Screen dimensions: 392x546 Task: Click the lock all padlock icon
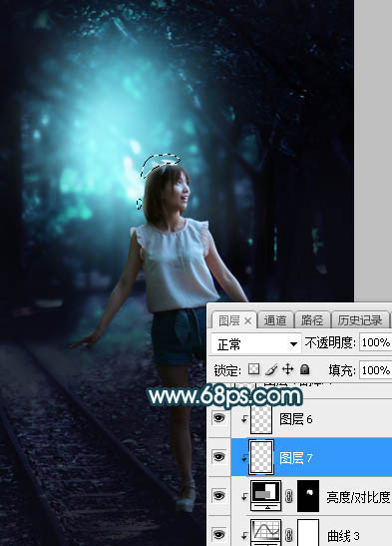(x=304, y=369)
